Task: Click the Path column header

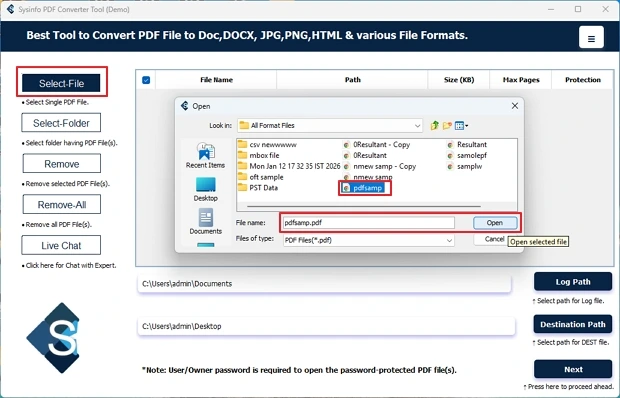Action: pyautogui.click(x=352, y=80)
